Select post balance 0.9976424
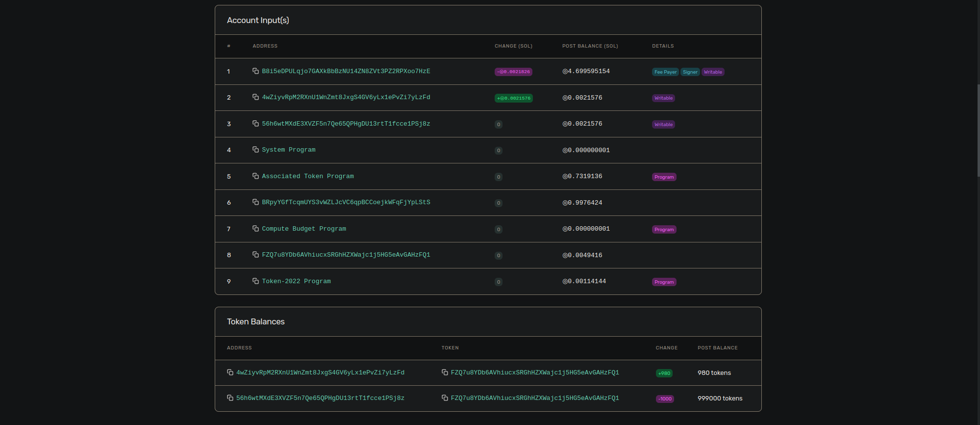980x425 pixels. point(582,203)
